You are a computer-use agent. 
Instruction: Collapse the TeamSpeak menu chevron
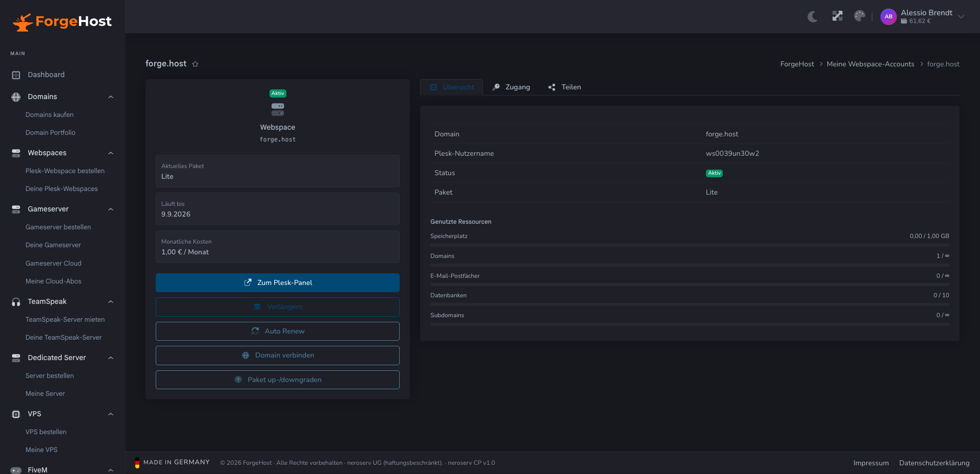(111, 302)
